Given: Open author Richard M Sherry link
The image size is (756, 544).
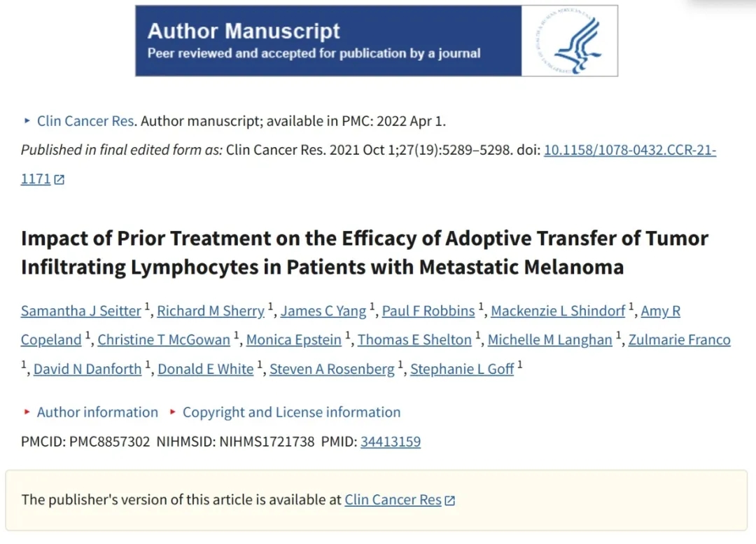Looking at the screenshot, I should 211,311.
